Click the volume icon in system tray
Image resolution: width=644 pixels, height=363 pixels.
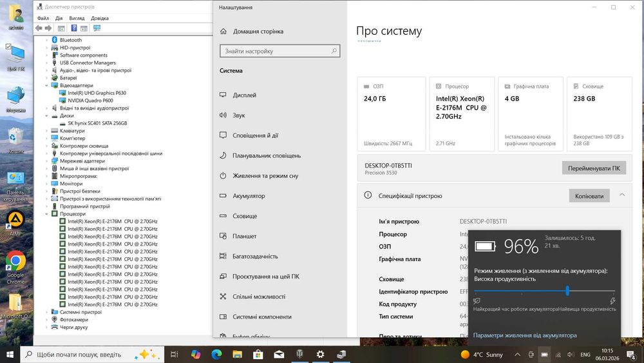[571, 355]
